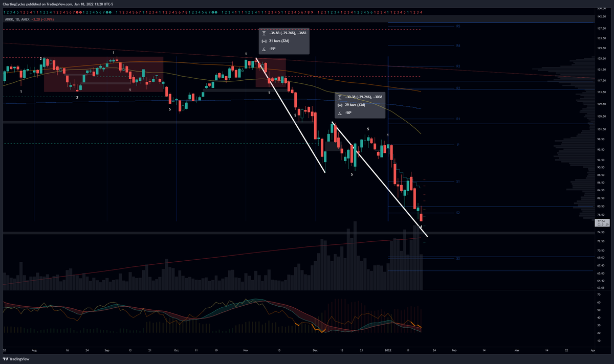Click the bar-count icon beside '29 bars (43d)'

tap(339, 104)
